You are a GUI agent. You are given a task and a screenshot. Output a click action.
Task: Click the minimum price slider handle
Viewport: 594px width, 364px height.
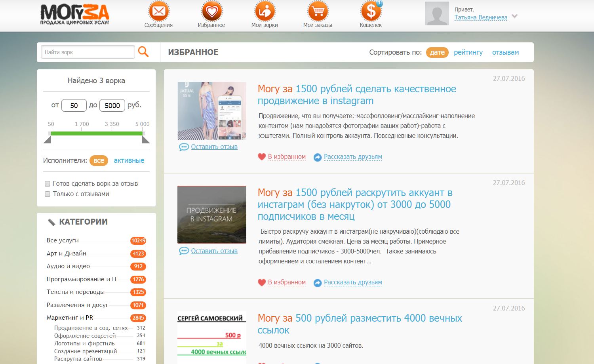tap(48, 139)
